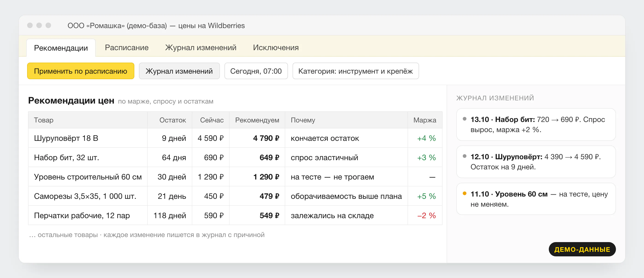This screenshot has height=278, width=644.
Task: Open the Журнал изменений tab
Action: [x=201, y=47]
